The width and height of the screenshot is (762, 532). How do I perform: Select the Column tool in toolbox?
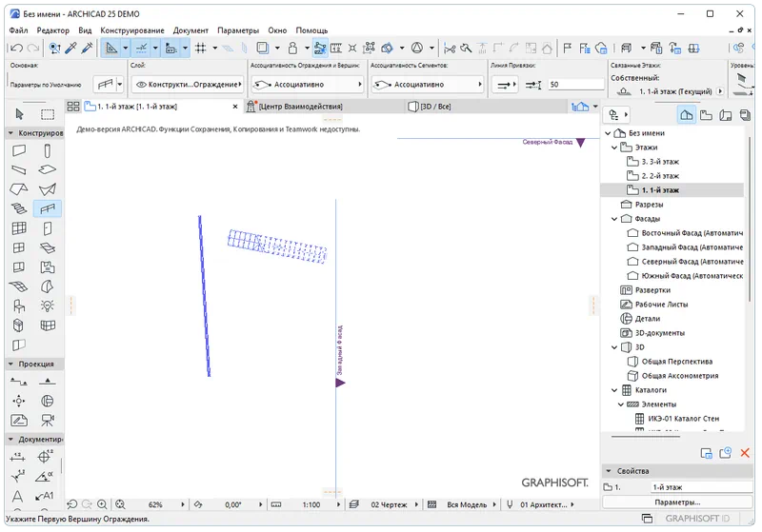(x=47, y=151)
